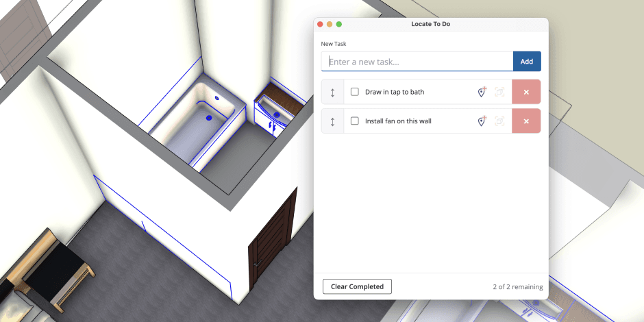Viewport: 644px width, 322px height.
Task: Add location pin to 'Draw in tap to bath'
Action: pos(482,92)
